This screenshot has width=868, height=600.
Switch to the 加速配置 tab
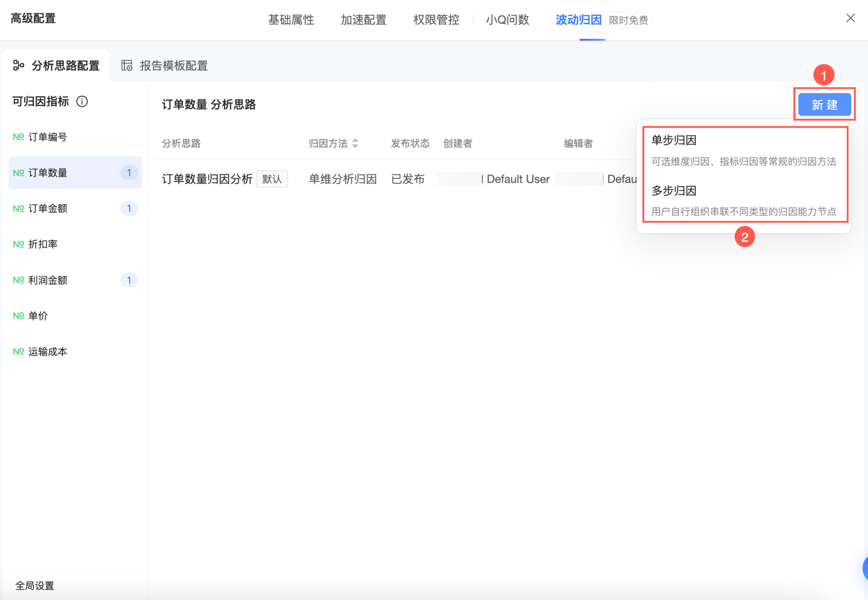[x=363, y=20]
